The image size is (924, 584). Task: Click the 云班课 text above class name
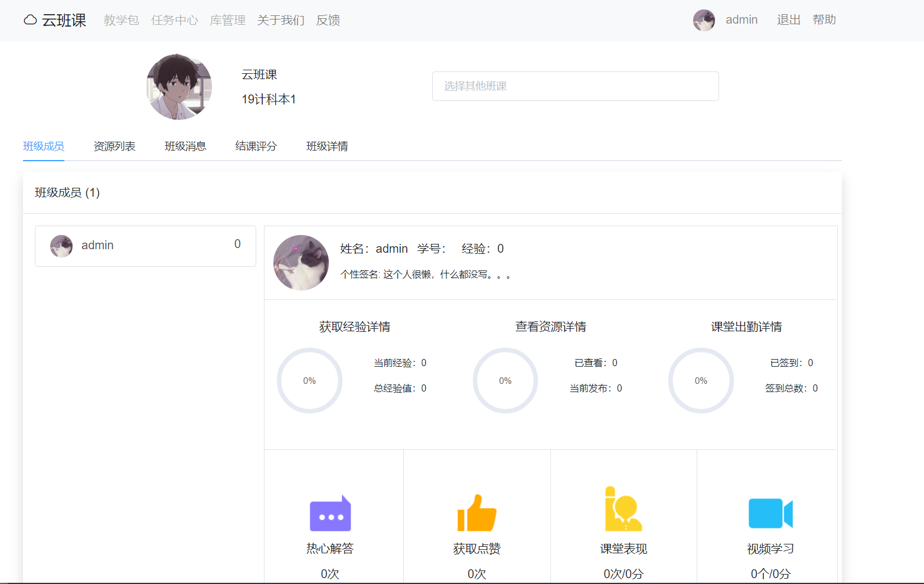[x=259, y=74]
